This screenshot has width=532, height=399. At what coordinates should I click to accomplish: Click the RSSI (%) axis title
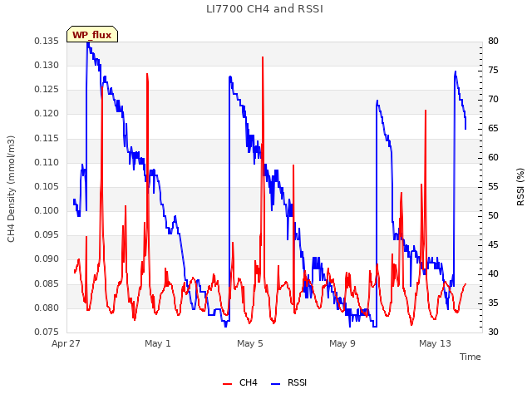coord(520,187)
